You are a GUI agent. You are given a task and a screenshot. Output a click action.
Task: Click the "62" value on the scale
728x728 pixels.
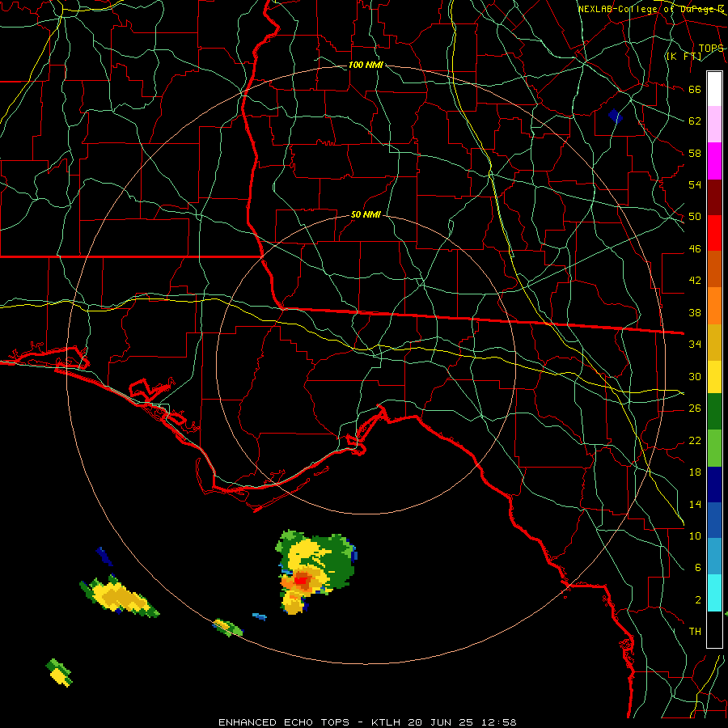point(695,121)
